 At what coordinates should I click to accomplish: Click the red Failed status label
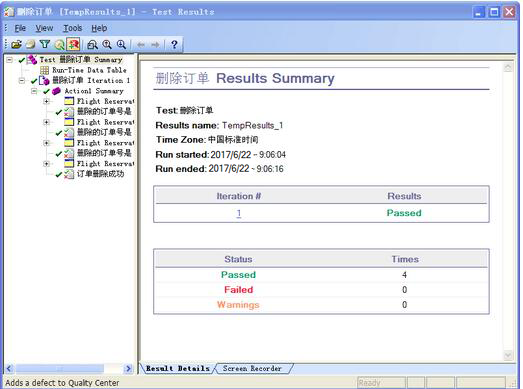[x=238, y=290]
